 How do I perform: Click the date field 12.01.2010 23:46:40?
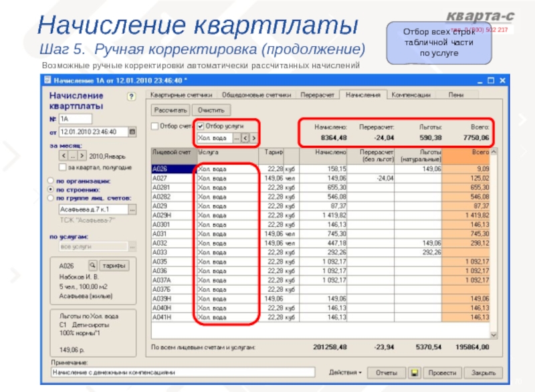click(x=94, y=132)
